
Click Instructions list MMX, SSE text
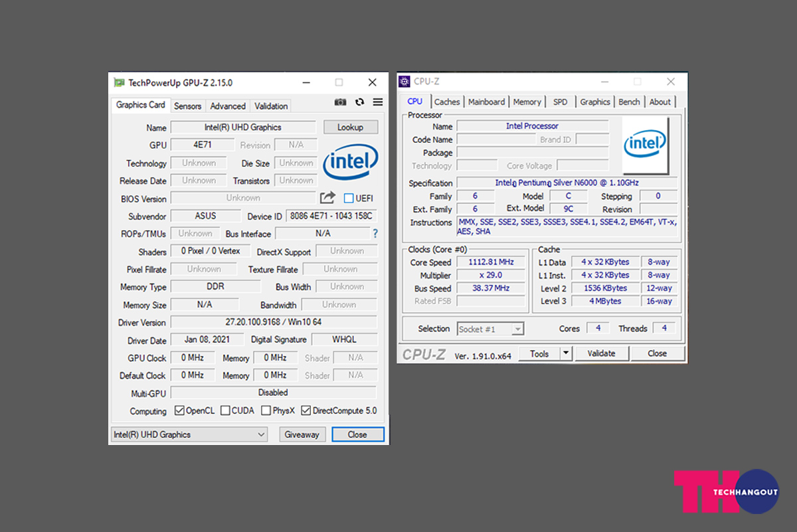[x=567, y=227]
